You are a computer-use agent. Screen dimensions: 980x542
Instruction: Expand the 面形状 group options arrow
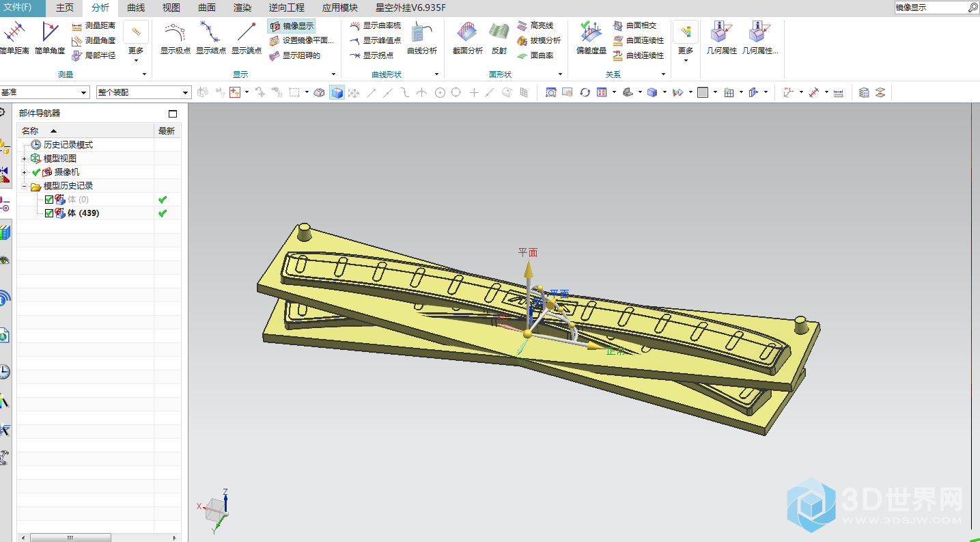[560, 74]
